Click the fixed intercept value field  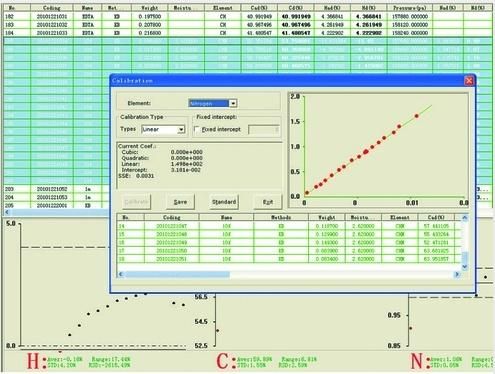tap(263, 130)
